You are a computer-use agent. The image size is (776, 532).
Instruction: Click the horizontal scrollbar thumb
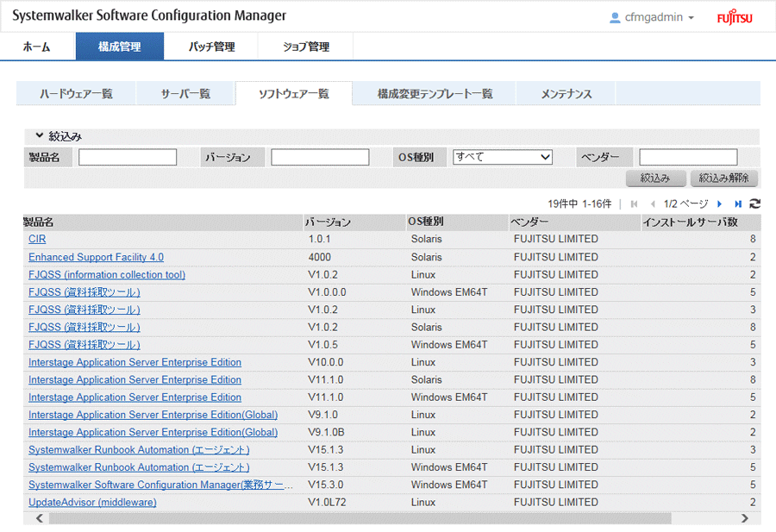(360, 518)
